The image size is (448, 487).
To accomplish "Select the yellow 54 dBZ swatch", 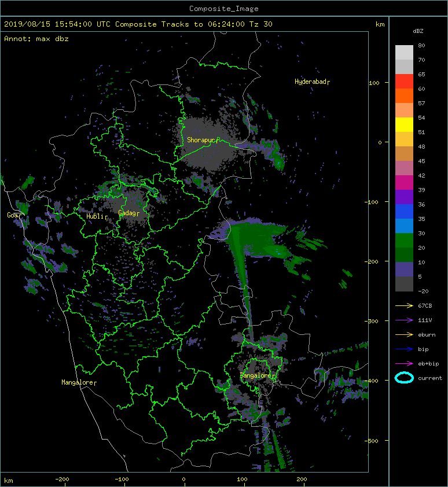I will click(x=404, y=124).
